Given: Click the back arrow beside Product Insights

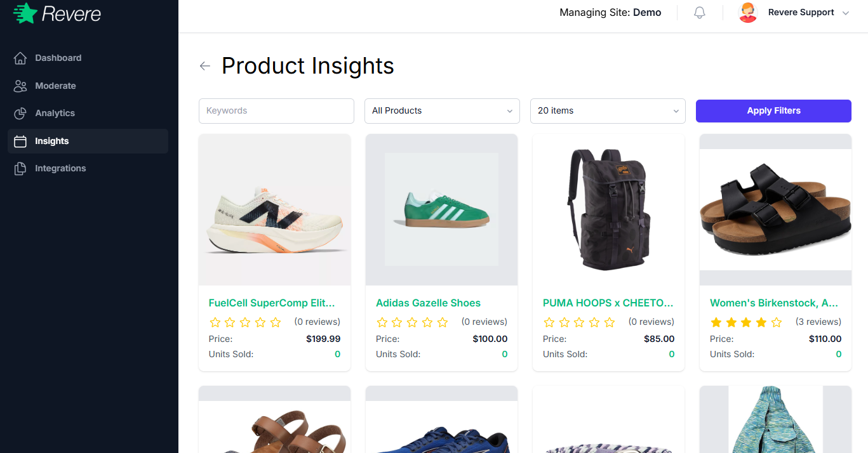Looking at the screenshot, I should tap(204, 65).
